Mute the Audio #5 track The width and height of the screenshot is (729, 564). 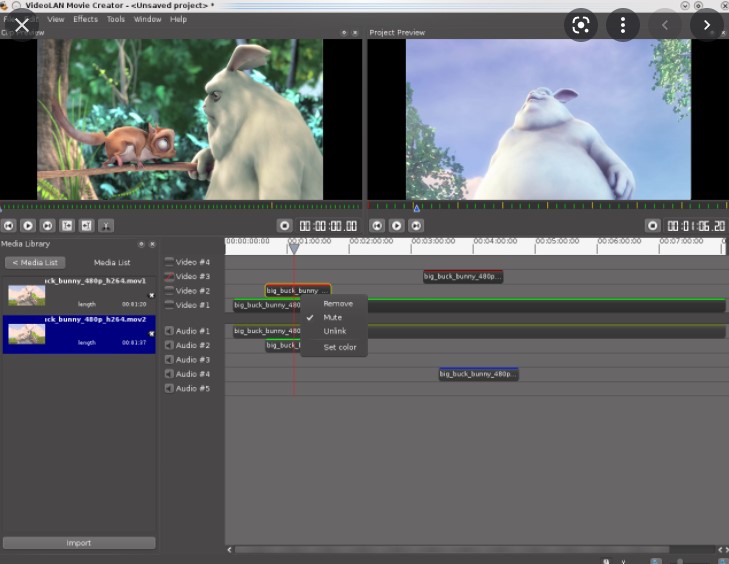pos(169,389)
